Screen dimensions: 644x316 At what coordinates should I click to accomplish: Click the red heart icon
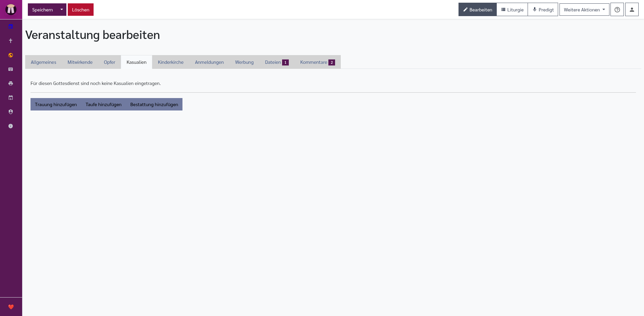[x=11, y=307]
